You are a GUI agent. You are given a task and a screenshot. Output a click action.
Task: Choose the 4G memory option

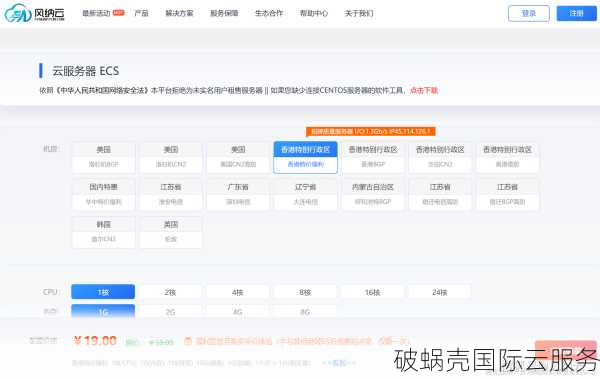coord(238,312)
